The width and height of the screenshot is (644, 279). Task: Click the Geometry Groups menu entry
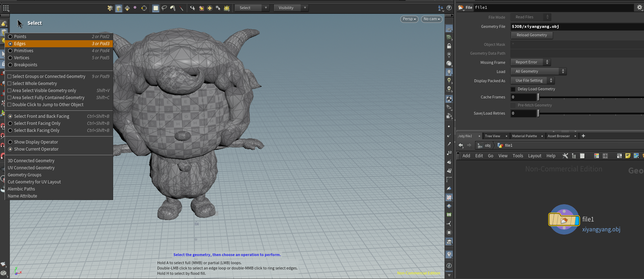point(25,175)
